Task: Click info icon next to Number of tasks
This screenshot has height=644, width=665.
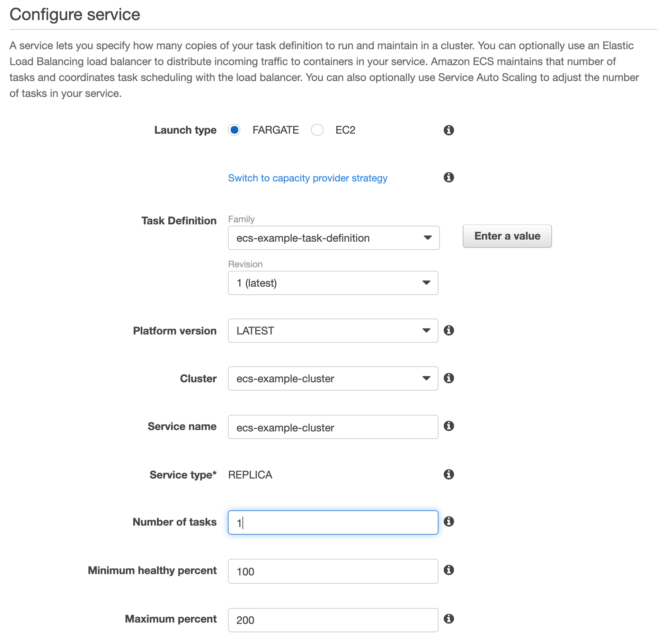Action: 449,521
